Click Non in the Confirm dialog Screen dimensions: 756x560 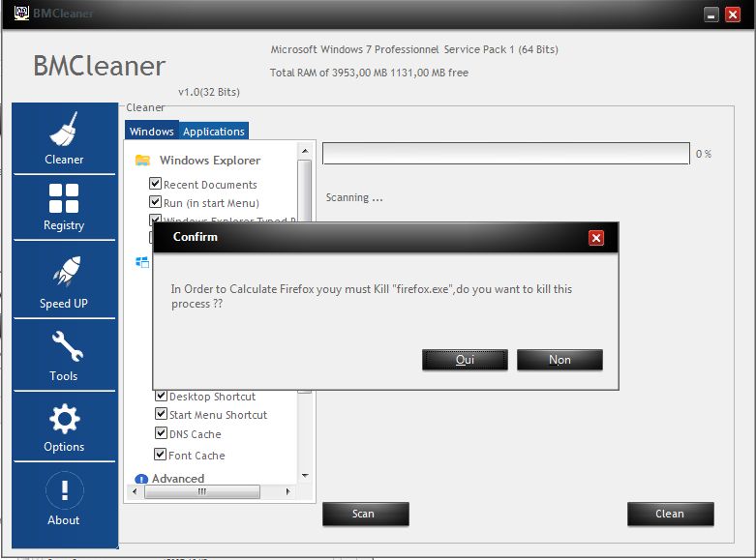pyautogui.click(x=559, y=360)
